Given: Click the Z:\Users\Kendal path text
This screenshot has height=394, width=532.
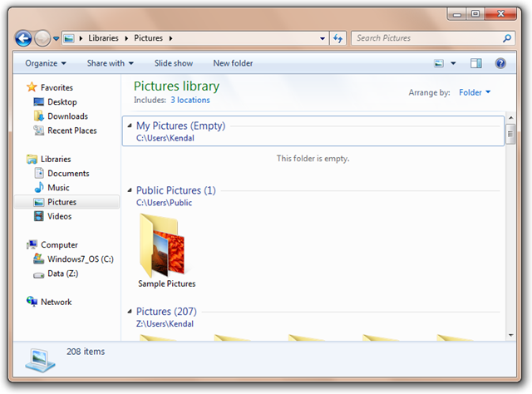Looking at the screenshot, I should point(165,323).
